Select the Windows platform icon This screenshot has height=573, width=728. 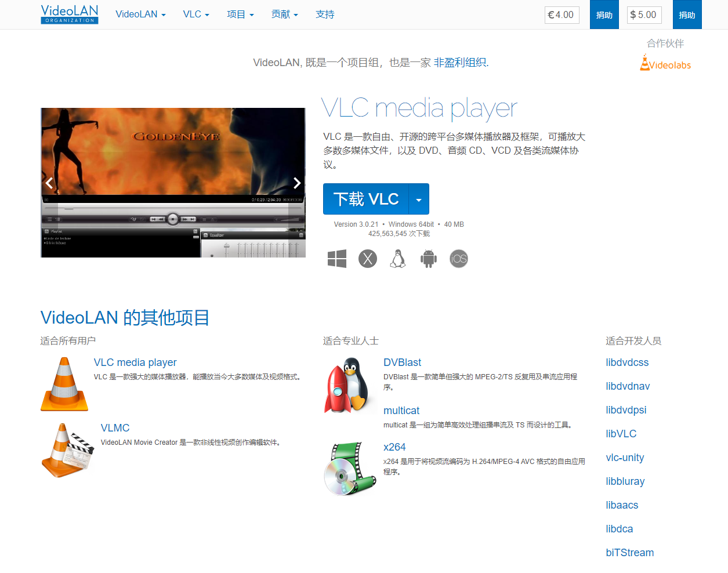[x=337, y=259]
